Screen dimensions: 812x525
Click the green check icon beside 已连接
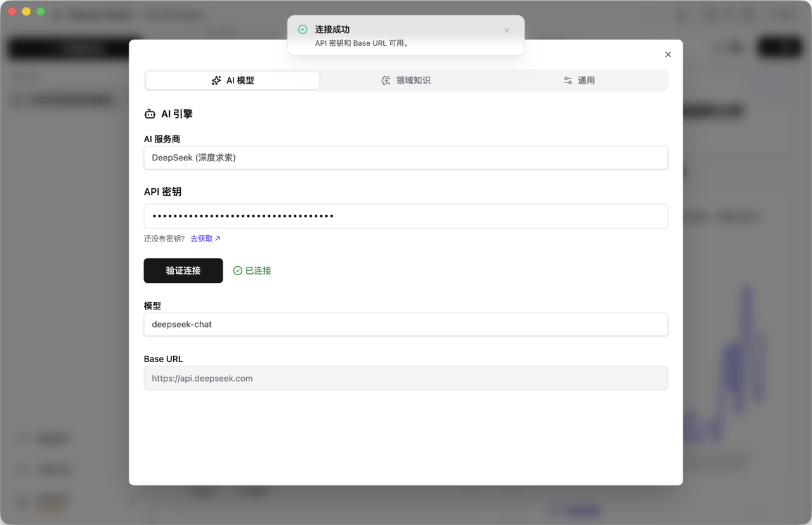pyautogui.click(x=237, y=270)
